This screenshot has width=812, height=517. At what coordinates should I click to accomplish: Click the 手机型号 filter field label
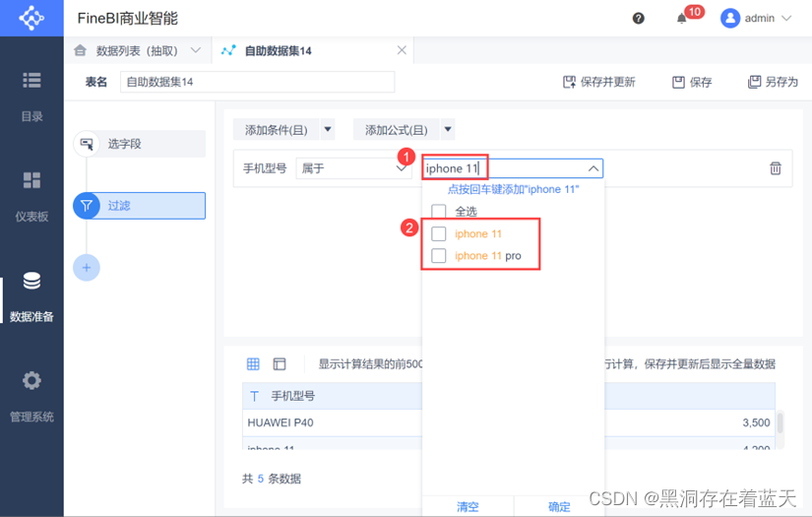(x=265, y=168)
